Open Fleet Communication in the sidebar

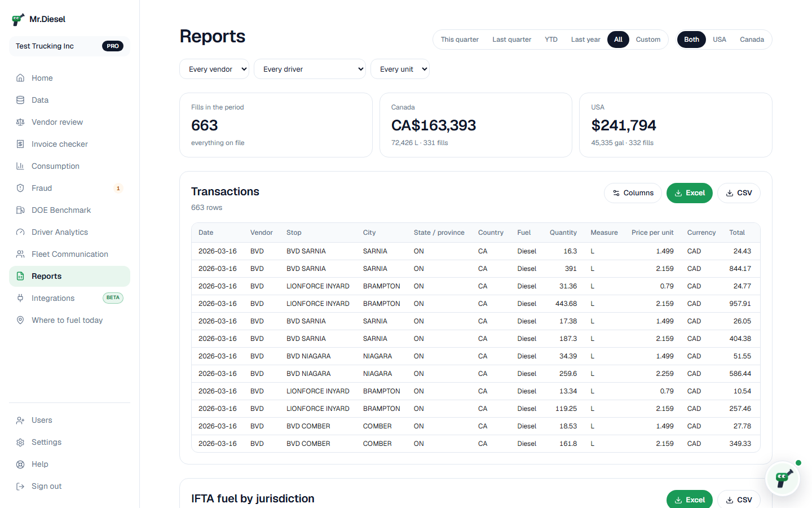[x=69, y=254]
